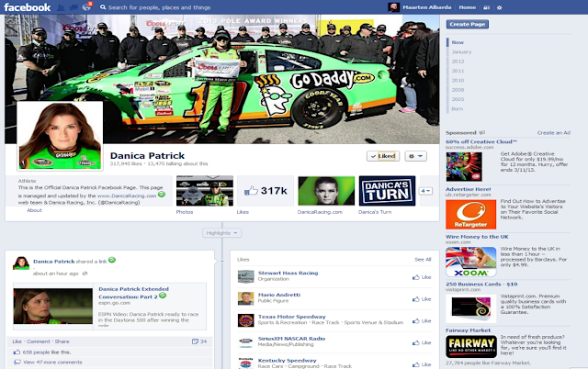
Task: Open the '60% off Creative Cloud' ad title
Action: (481, 141)
